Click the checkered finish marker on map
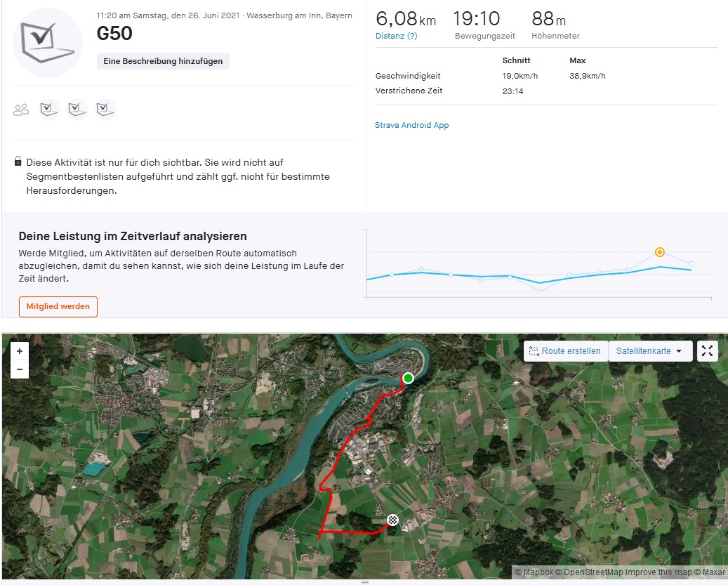728x585 pixels. (x=393, y=520)
